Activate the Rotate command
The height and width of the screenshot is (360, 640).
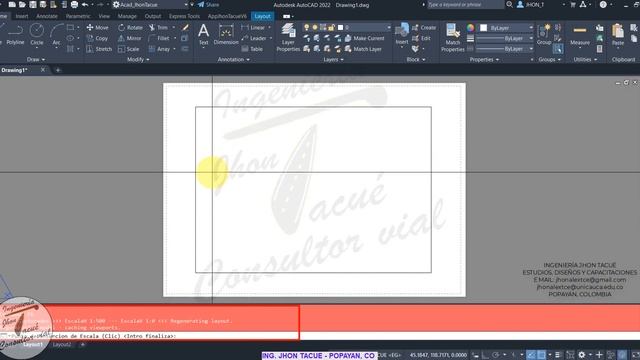pyautogui.click(x=130, y=27)
